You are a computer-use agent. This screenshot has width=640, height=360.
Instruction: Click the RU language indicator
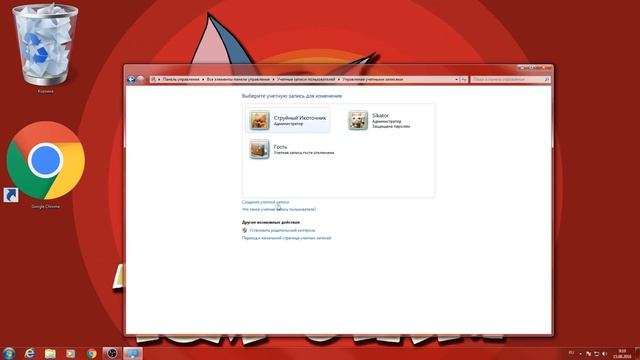(x=571, y=353)
